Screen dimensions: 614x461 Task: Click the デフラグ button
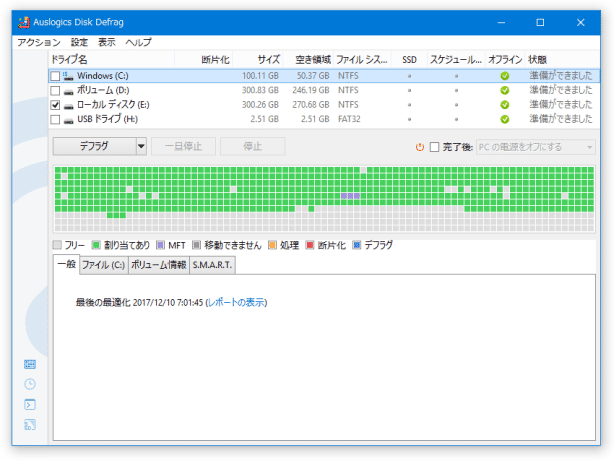(x=95, y=146)
